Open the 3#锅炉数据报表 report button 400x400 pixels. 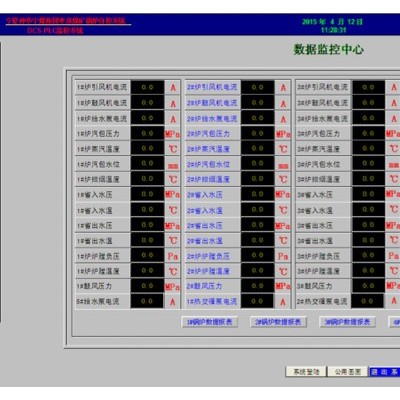[347, 322]
